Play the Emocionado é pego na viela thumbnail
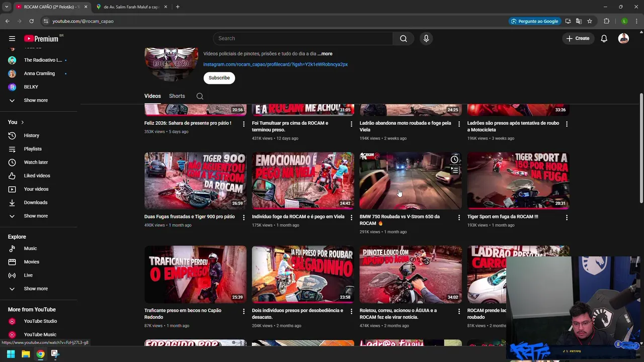This screenshot has height=362, width=644. pos(303,180)
